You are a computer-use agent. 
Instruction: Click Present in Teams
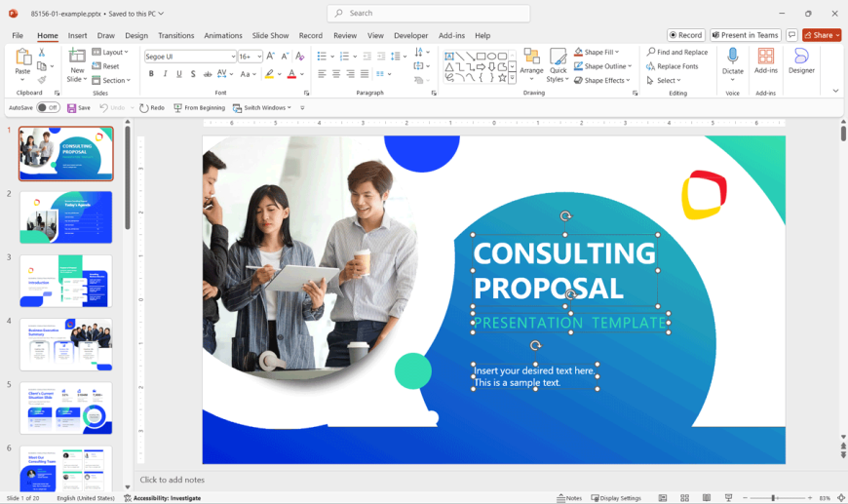pyautogui.click(x=746, y=35)
